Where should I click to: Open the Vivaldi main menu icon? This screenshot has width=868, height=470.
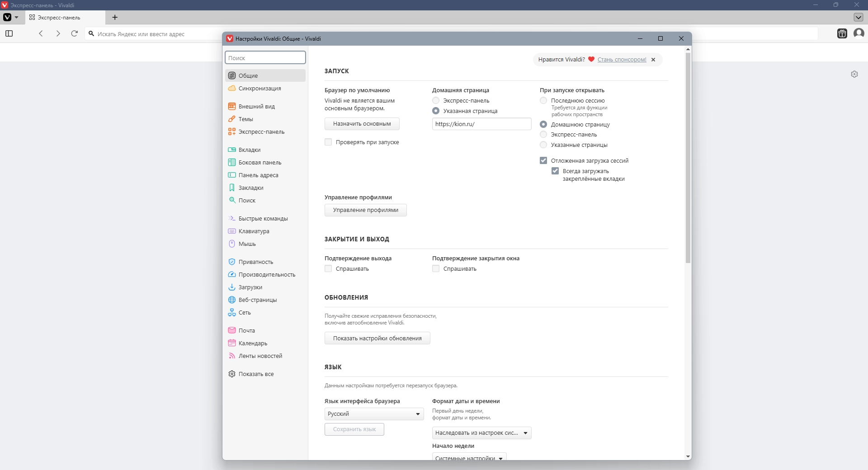pos(7,17)
